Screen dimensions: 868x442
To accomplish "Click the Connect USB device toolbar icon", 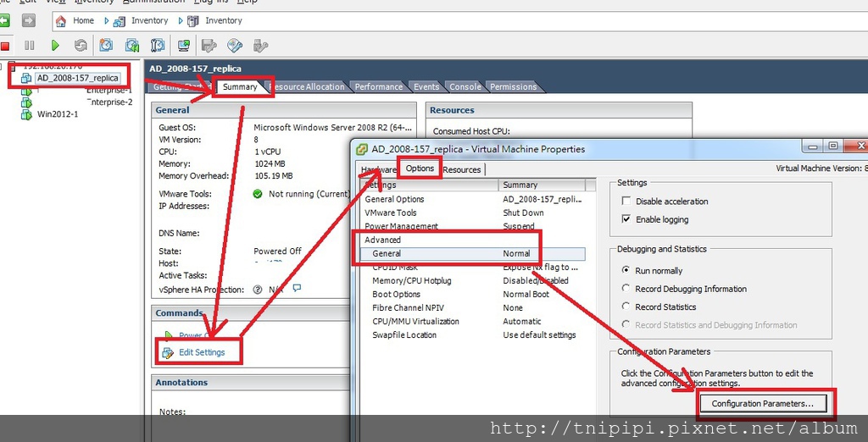I will click(x=260, y=45).
